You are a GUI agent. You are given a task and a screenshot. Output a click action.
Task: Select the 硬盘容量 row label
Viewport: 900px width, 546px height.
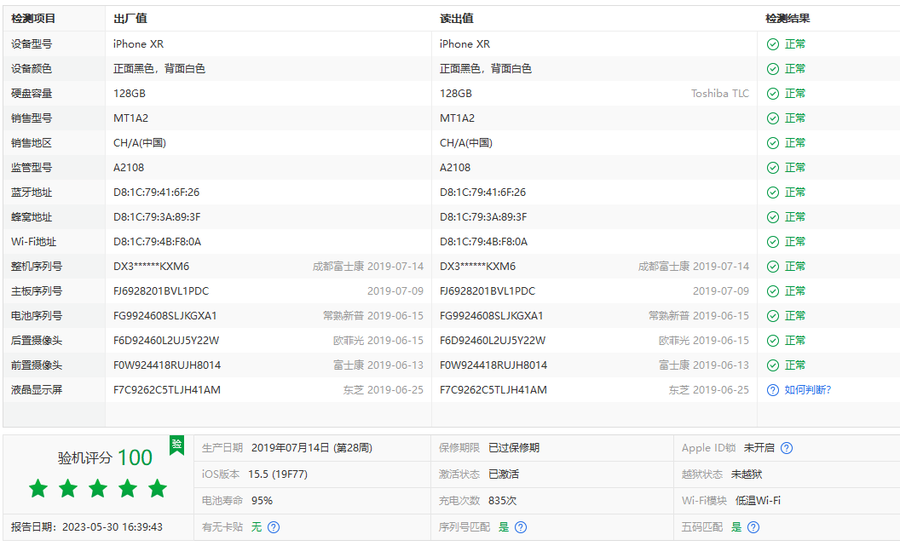click(x=32, y=94)
